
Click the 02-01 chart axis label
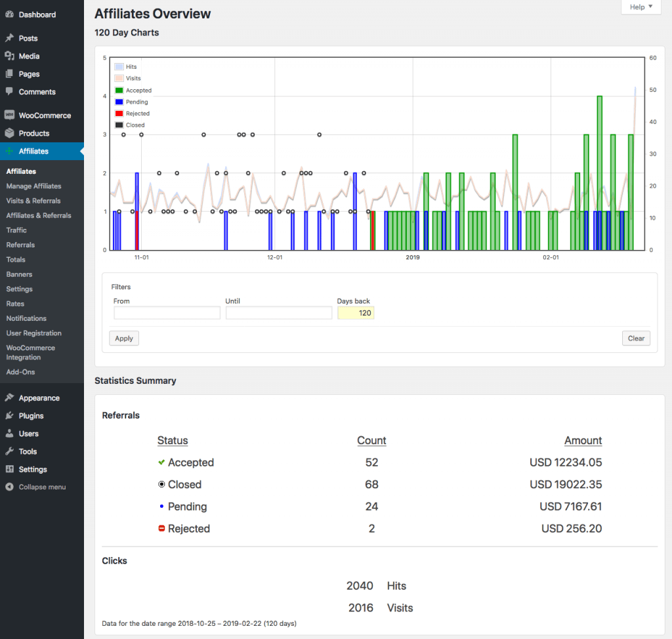551,257
